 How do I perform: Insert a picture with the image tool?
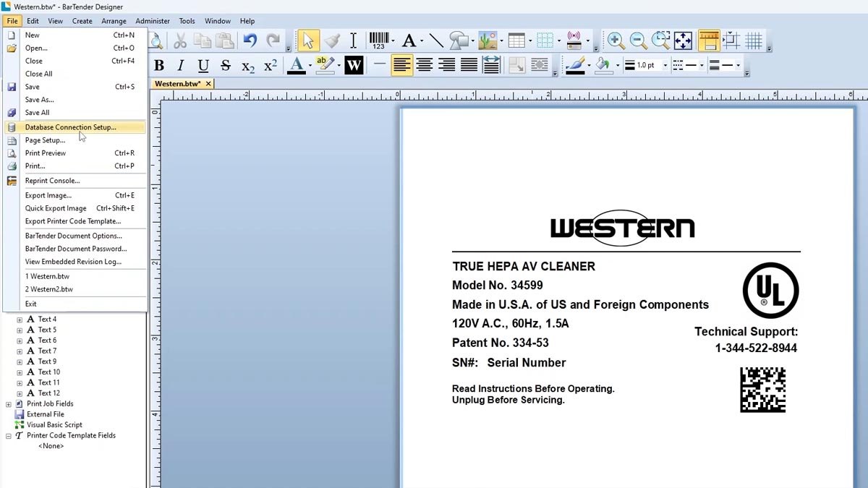[488, 40]
